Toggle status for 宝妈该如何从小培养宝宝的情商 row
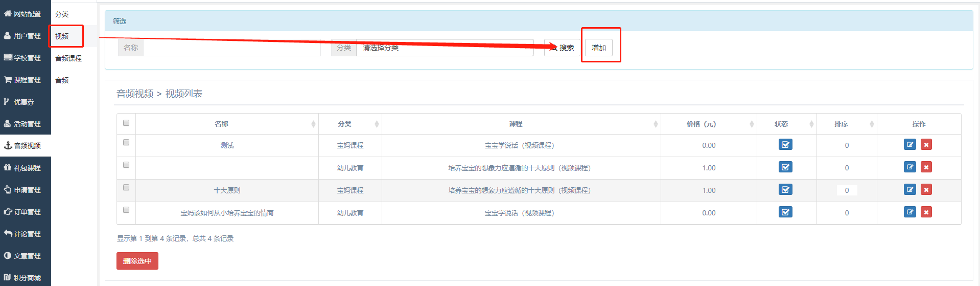This screenshot has width=980, height=286. 785,212
